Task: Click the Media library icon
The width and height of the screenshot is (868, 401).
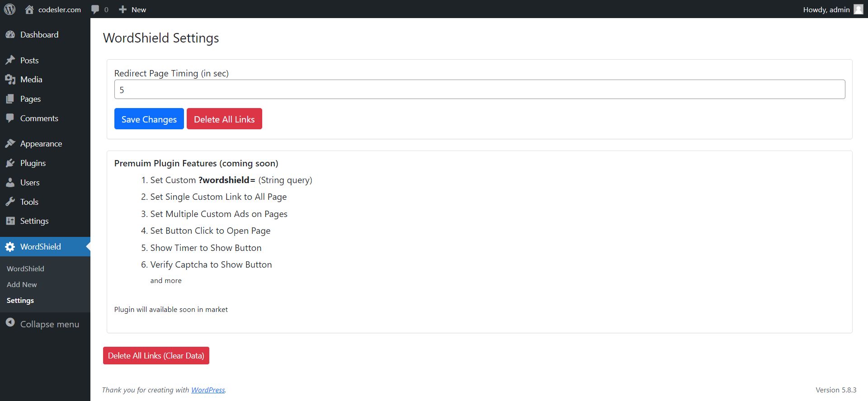Action: pos(10,80)
